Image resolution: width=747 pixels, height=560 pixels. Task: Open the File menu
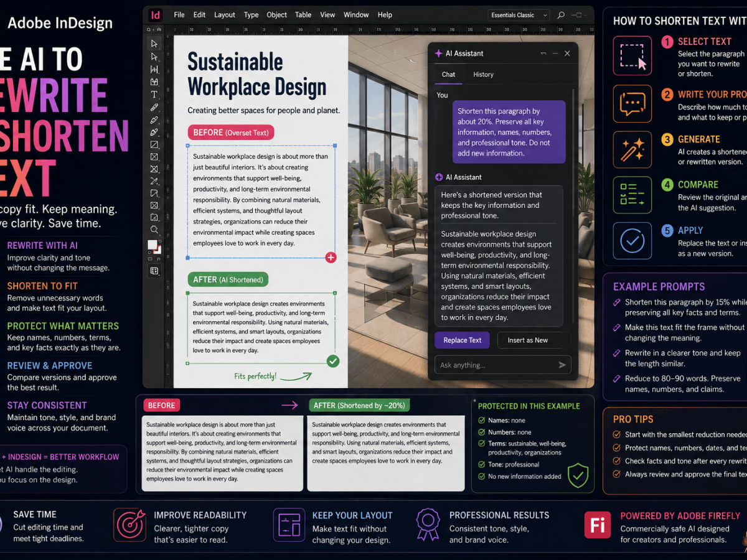coord(179,15)
